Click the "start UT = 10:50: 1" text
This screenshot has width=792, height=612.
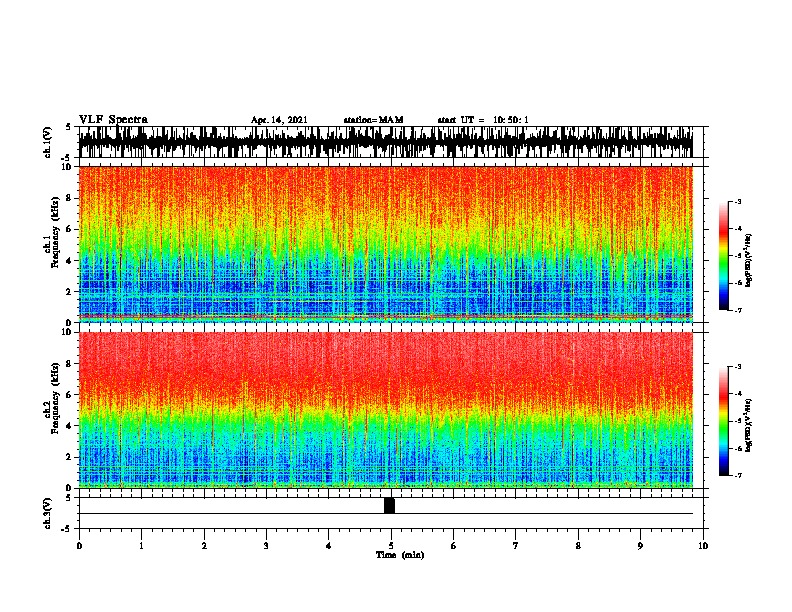[x=483, y=120]
